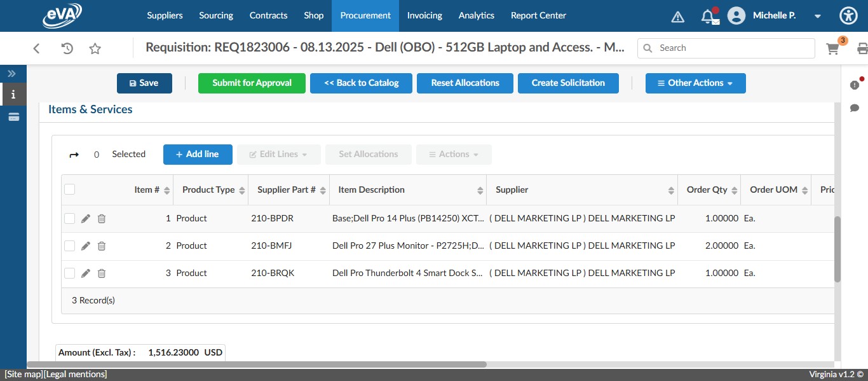Screen dimensions: 868x381
Task: Open the Other Actions dropdown
Action: 695,83
